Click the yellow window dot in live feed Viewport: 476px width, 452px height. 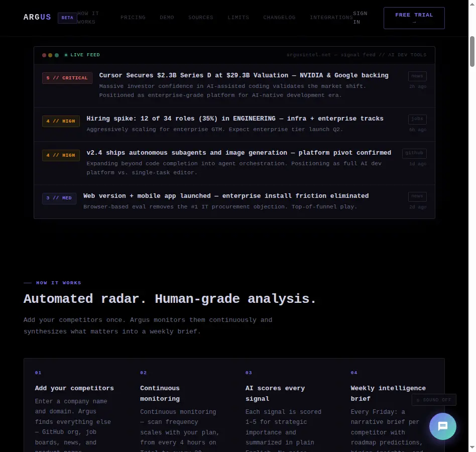coord(50,55)
